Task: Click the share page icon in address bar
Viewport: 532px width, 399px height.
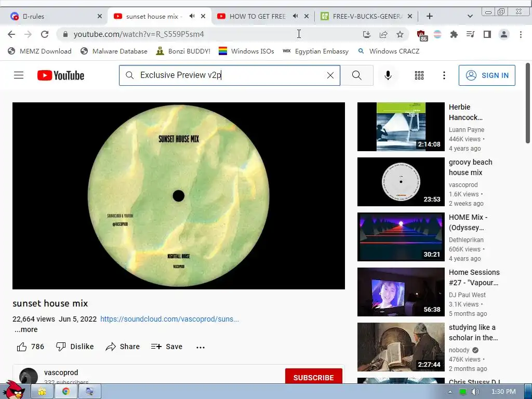Action: point(383,34)
